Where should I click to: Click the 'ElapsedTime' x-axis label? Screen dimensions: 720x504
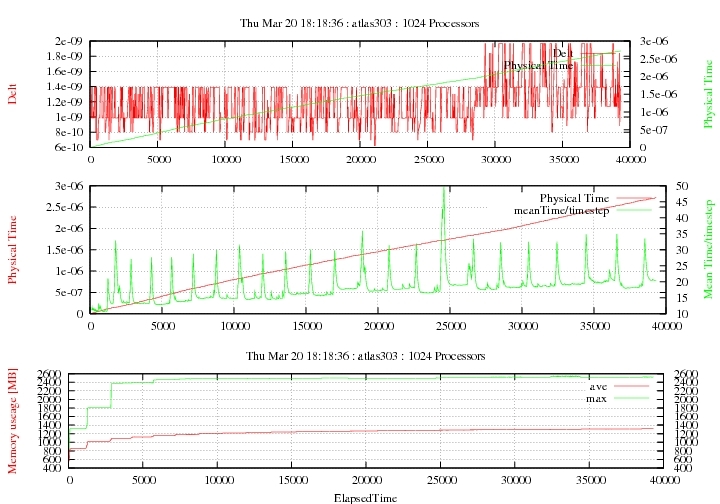point(366,498)
